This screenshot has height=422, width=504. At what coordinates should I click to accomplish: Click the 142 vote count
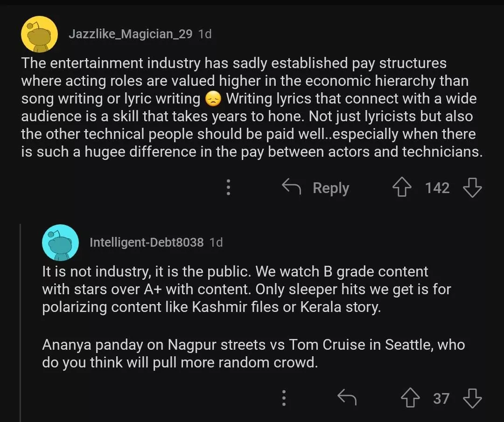point(437,188)
